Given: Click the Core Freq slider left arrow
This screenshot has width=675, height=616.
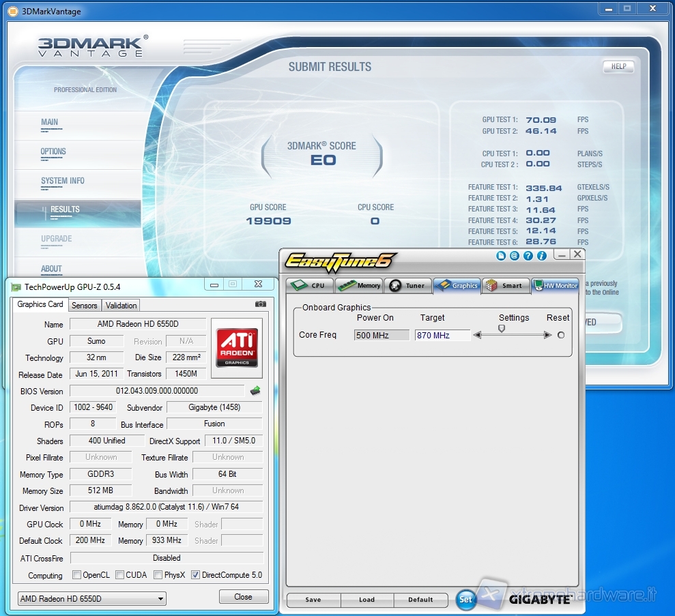Looking at the screenshot, I should 477,335.
